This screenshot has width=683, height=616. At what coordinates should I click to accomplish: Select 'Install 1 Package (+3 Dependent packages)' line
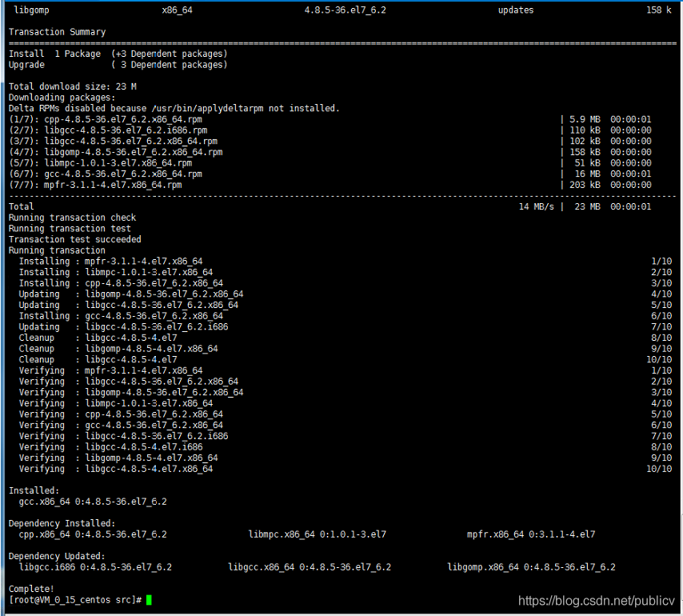click(x=118, y=54)
